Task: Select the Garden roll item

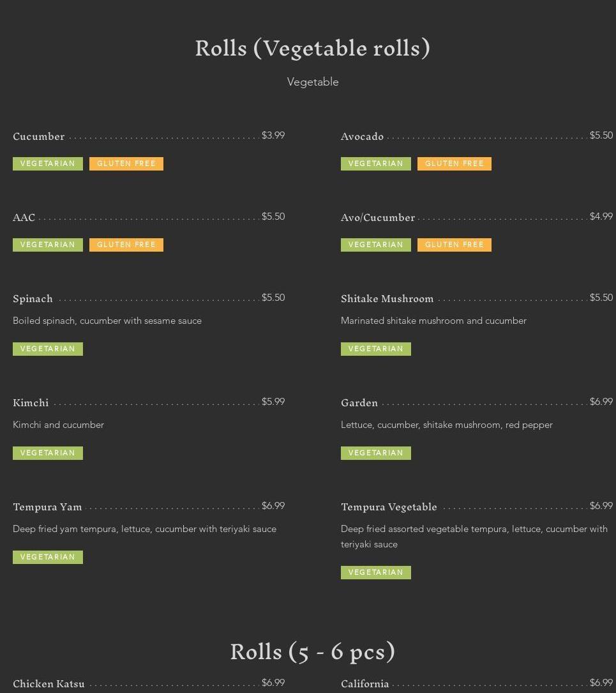Action: point(359,402)
